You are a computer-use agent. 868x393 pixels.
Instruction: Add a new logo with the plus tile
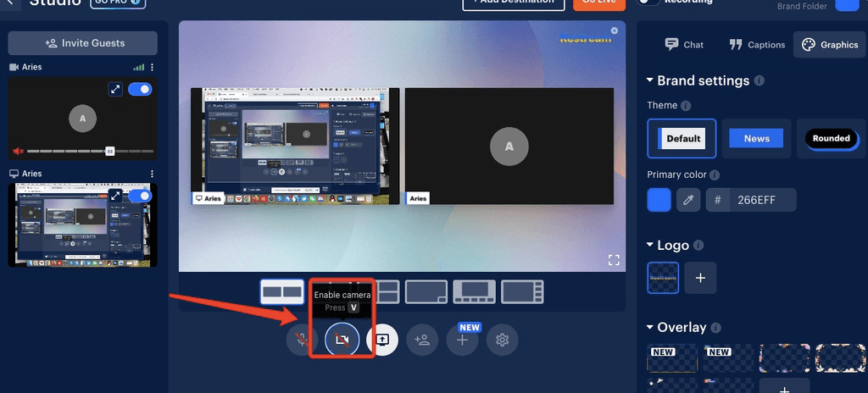(x=700, y=277)
